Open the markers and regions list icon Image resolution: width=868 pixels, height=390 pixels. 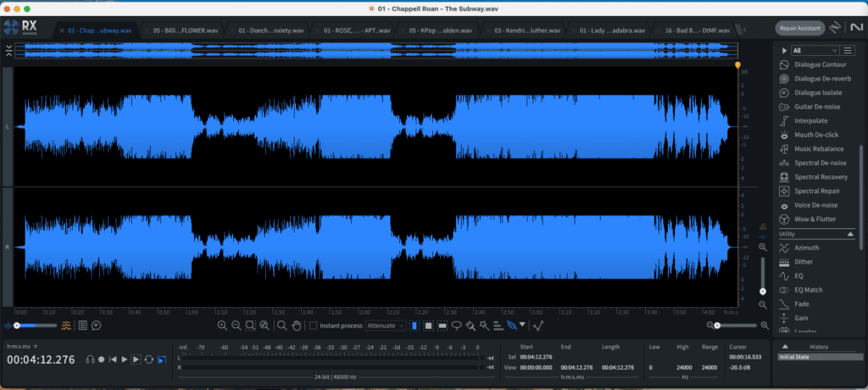tap(82, 326)
